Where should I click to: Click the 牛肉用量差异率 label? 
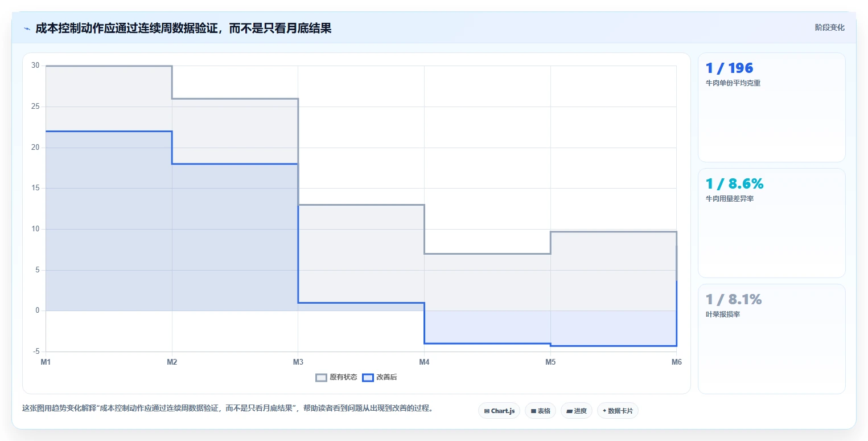pyautogui.click(x=730, y=199)
